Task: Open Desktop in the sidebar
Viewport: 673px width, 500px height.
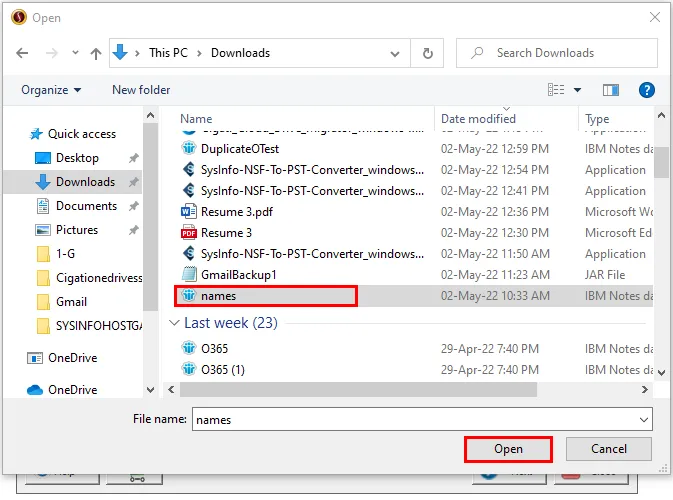Action: (77, 158)
